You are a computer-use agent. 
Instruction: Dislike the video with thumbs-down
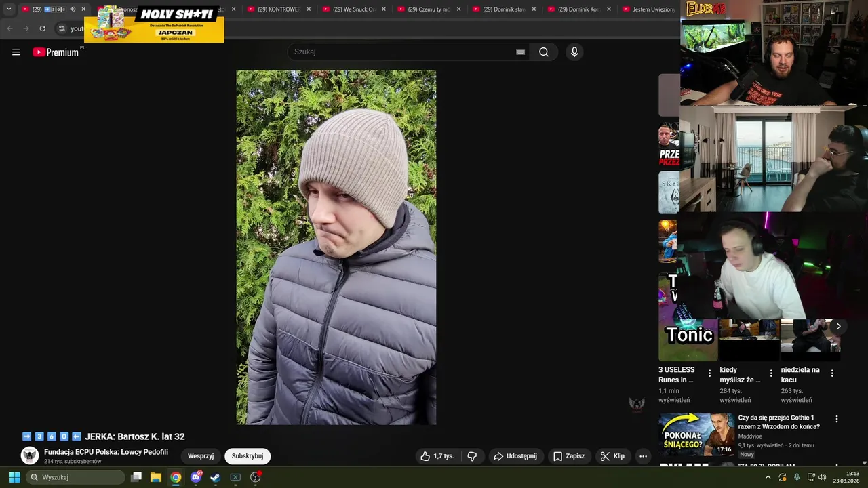tap(473, 456)
